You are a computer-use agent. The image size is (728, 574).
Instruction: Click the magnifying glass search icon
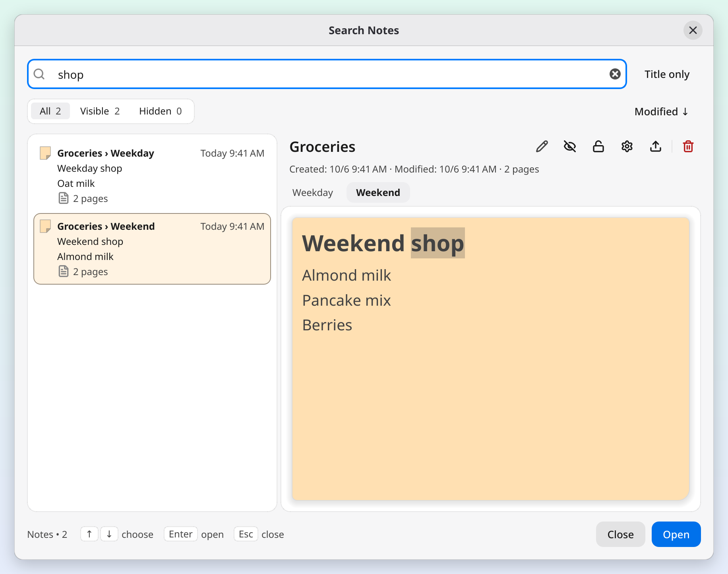[x=39, y=74]
